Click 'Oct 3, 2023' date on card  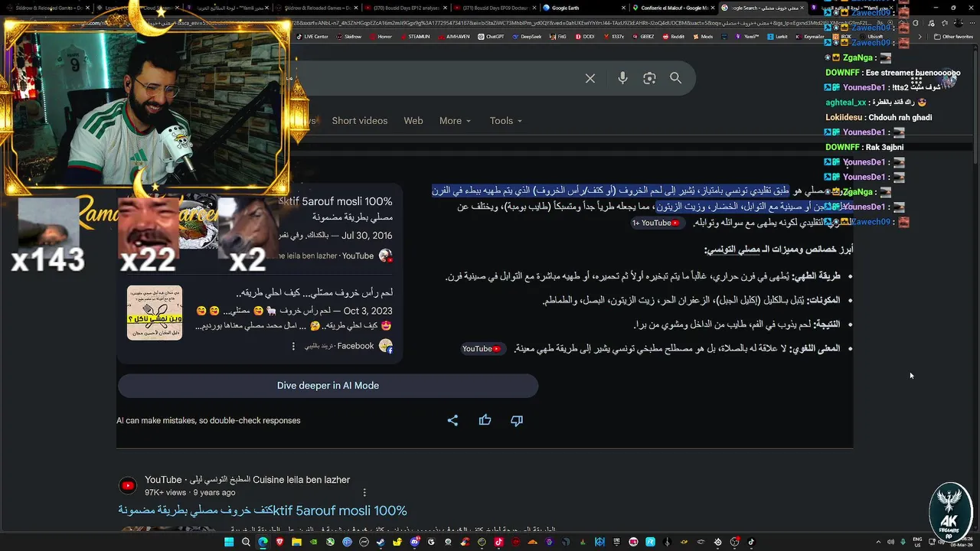click(368, 311)
